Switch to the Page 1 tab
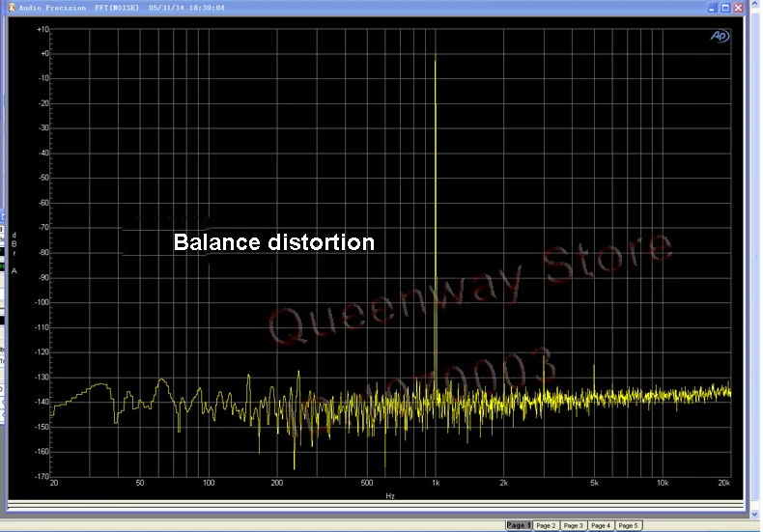 pos(519,525)
